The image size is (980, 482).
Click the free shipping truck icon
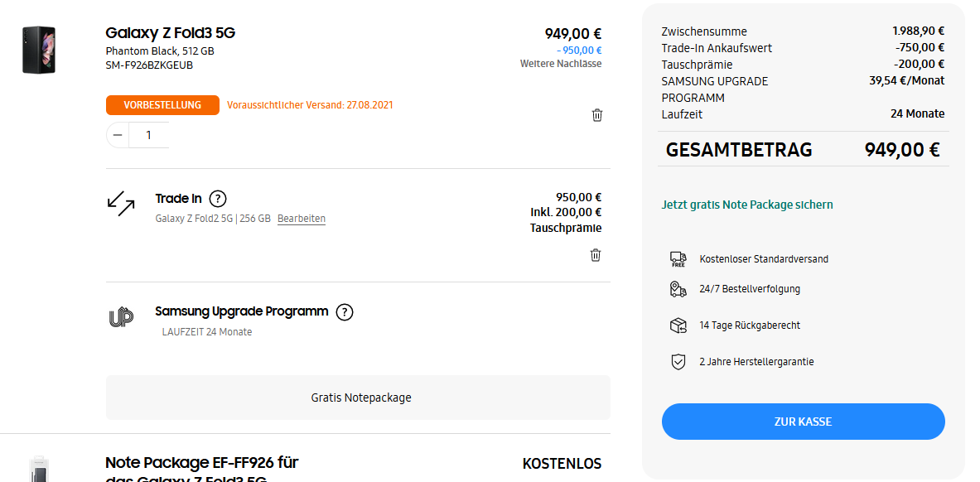click(x=678, y=259)
